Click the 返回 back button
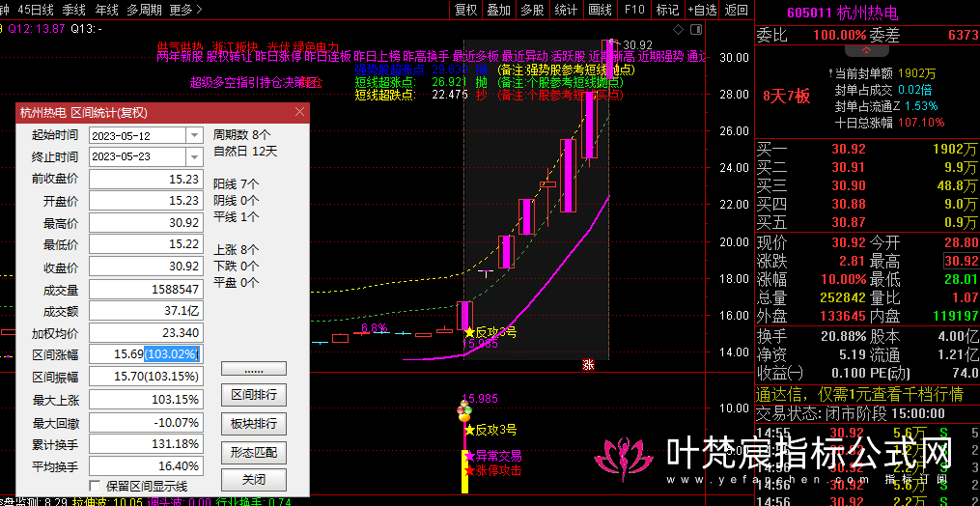980x506 pixels. [x=737, y=10]
